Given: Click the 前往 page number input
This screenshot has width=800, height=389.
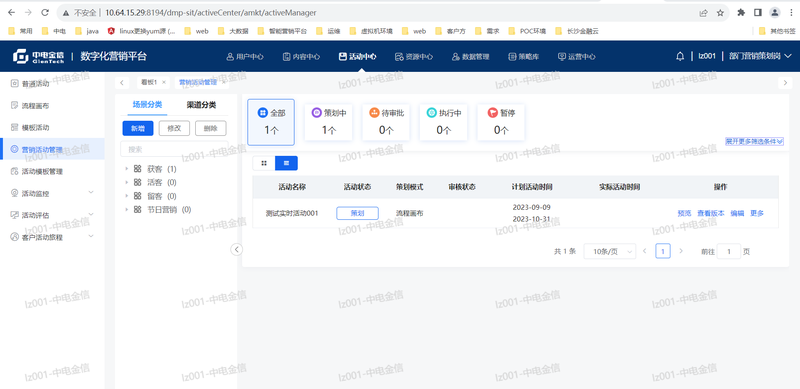Looking at the screenshot, I should [x=729, y=251].
